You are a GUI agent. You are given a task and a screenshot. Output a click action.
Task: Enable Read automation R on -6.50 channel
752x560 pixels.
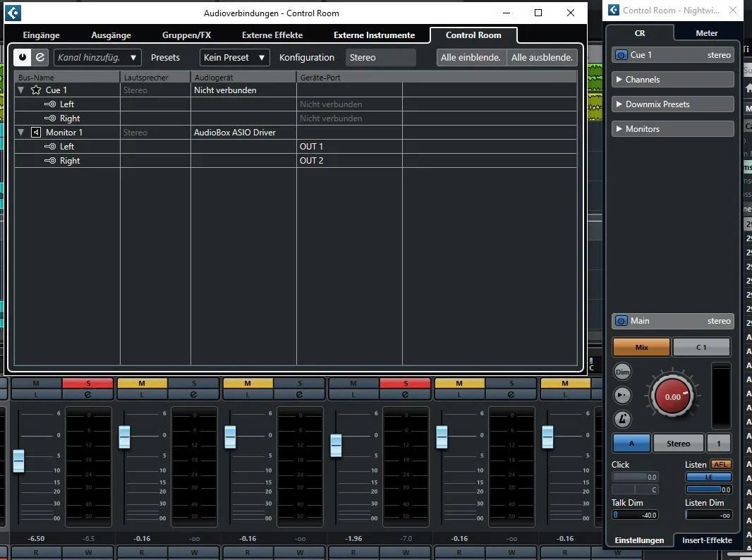click(x=36, y=553)
